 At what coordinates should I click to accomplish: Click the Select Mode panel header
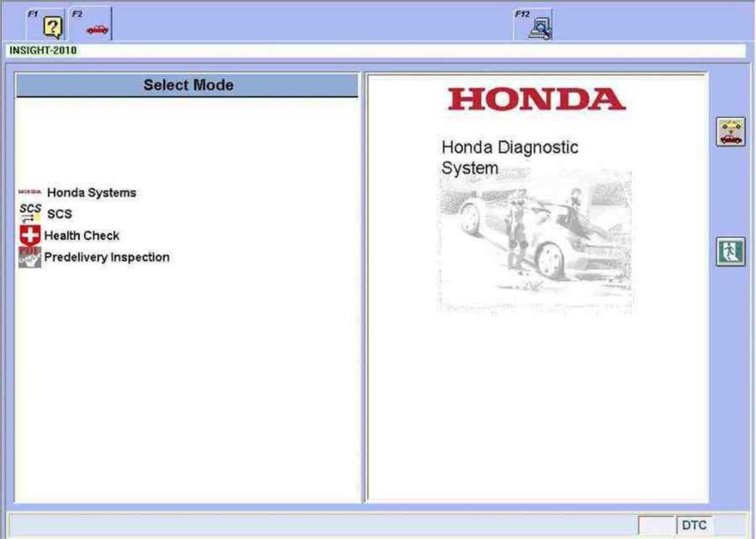coord(188,86)
